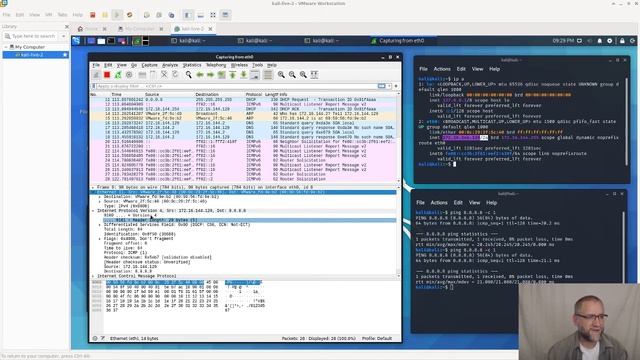Open the file manager icon in Kali panel

(x=101, y=41)
